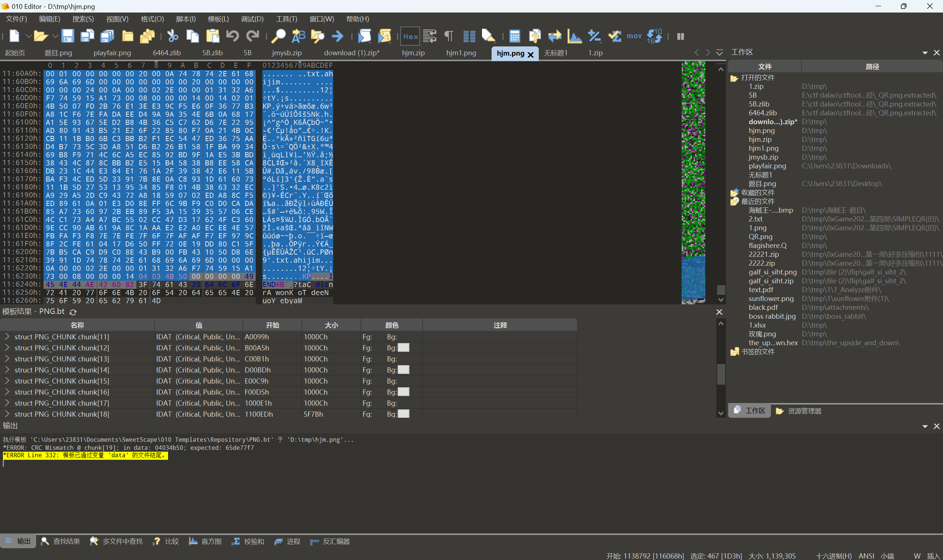Viewport: 943px width, 560px height.
Task: Click the Paste clipboard icon
Action: pos(213,36)
